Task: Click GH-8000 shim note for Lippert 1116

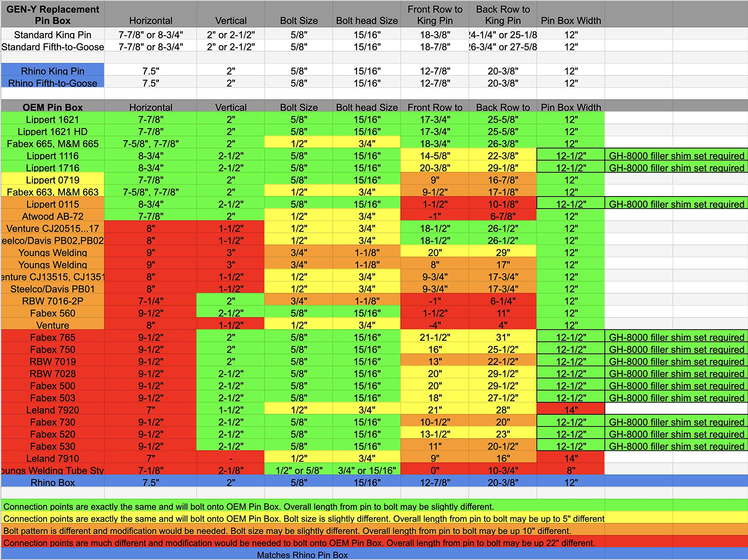Action: tap(676, 156)
